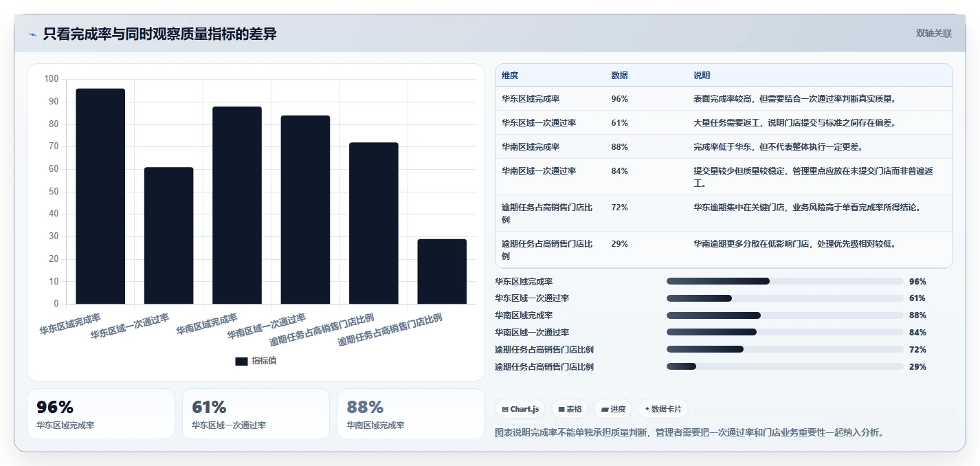The height and width of the screenshot is (466, 980).
Task: Open the 96% 华东区域完成率 data card
Action: click(101, 414)
